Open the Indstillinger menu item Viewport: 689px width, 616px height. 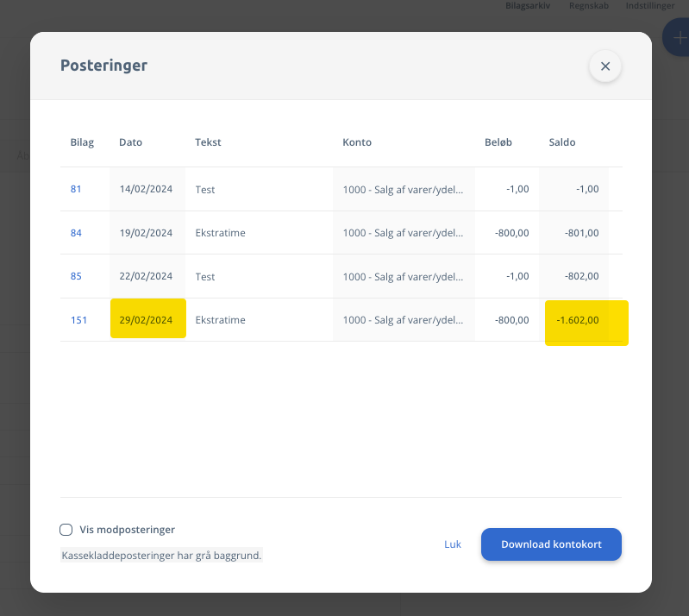(650, 5)
